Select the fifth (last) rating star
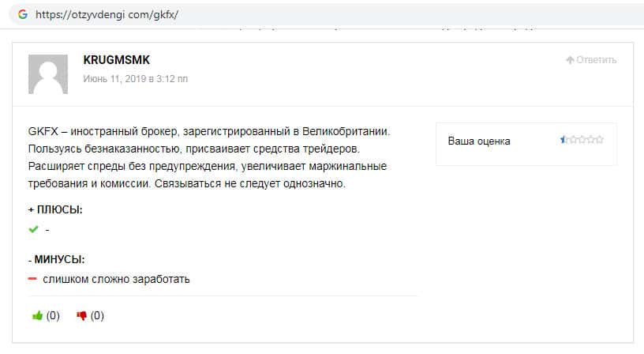Viewport: 644px width, 354px height. (600, 140)
